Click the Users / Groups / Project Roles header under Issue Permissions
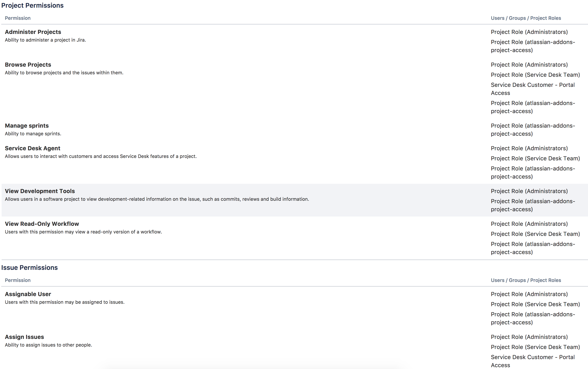Viewport: 588px width, 369px height. [x=526, y=280]
